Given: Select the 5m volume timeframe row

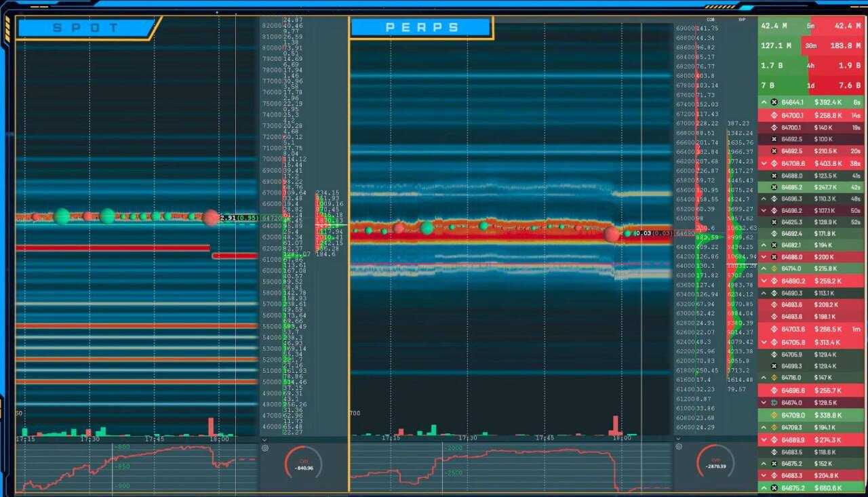Looking at the screenshot, I should pos(812,26).
